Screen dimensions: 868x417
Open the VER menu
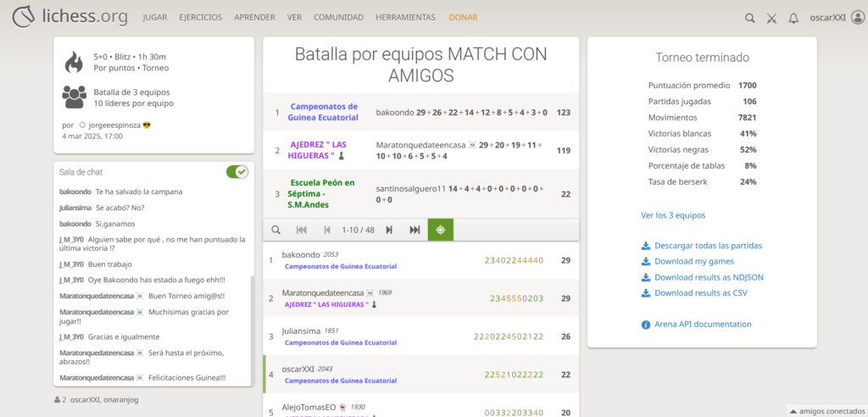tap(294, 18)
